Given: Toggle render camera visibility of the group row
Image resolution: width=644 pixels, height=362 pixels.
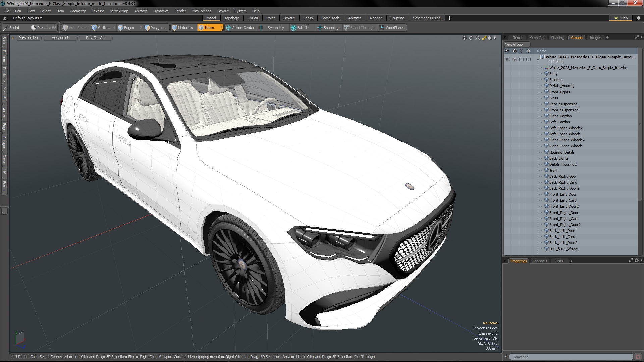Looking at the screenshot, I should click(x=515, y=59).
